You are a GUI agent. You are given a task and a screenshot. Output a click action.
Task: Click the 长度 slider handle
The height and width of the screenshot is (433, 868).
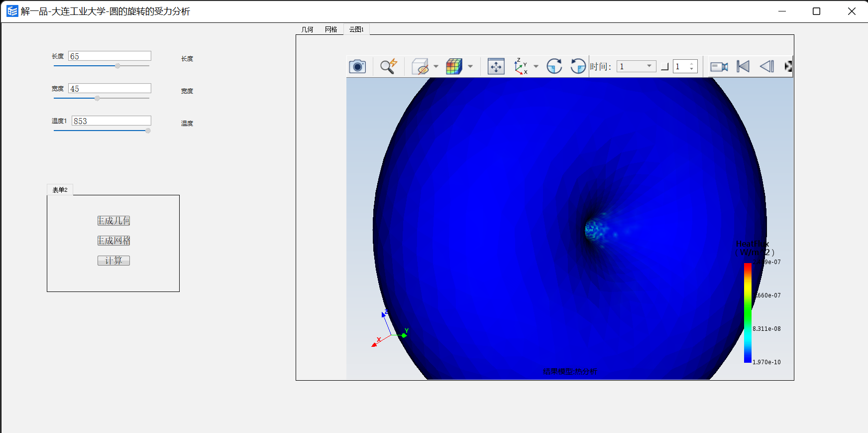[117, 66]
